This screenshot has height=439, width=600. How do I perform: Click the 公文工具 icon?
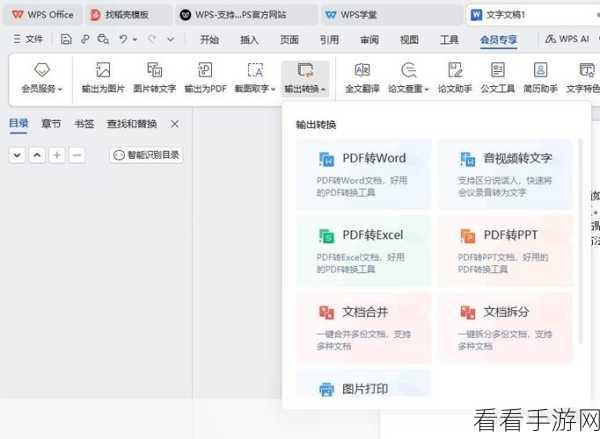(497, 70)
